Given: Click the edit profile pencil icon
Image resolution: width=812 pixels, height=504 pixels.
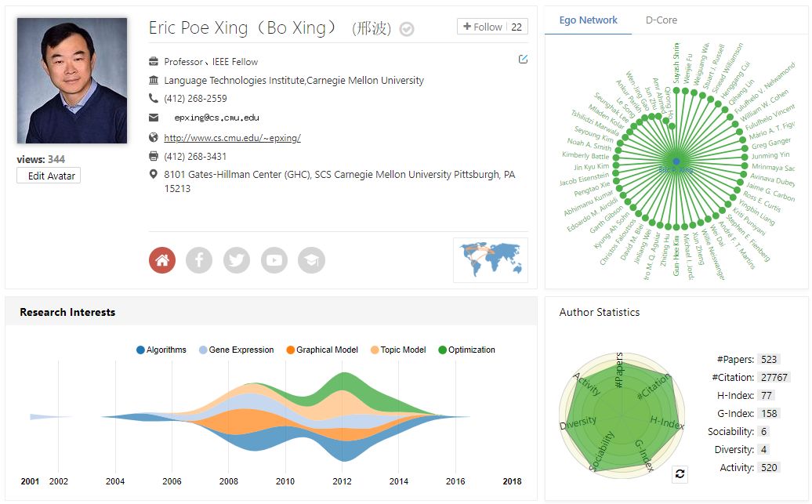Looking at the screenshot, I should pos(524,59).
